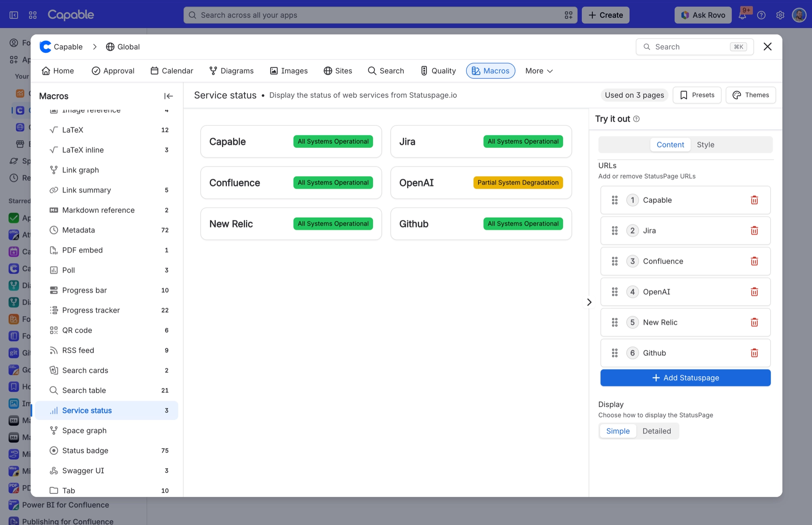Expand the More navigation dropdown

tap(539, 71)
